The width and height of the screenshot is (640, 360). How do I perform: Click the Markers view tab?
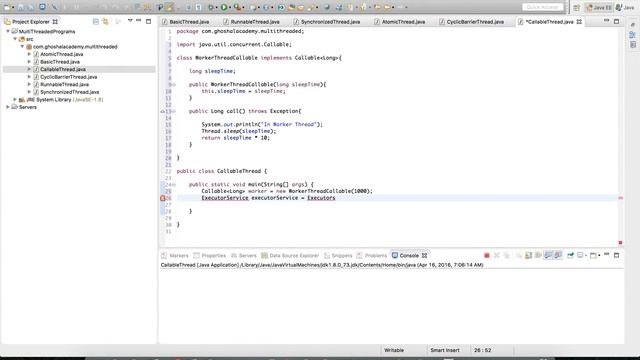click(x=175, y=256)
